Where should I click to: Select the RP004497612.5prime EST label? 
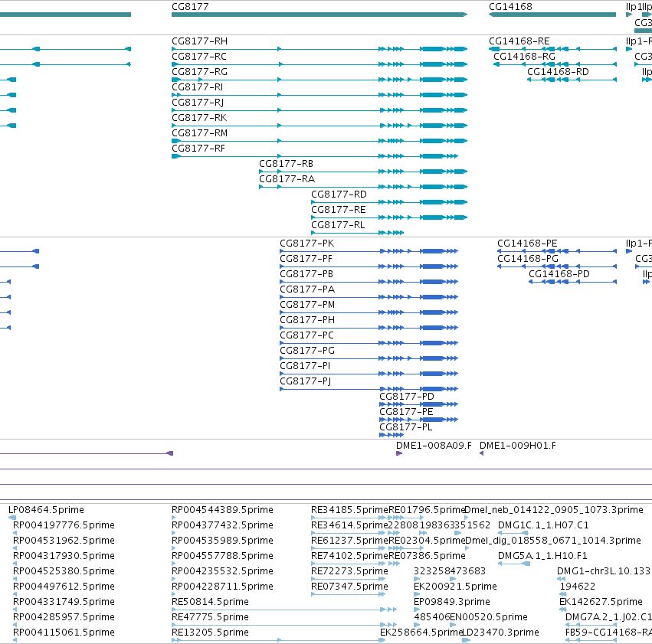(x=64, y=587)
